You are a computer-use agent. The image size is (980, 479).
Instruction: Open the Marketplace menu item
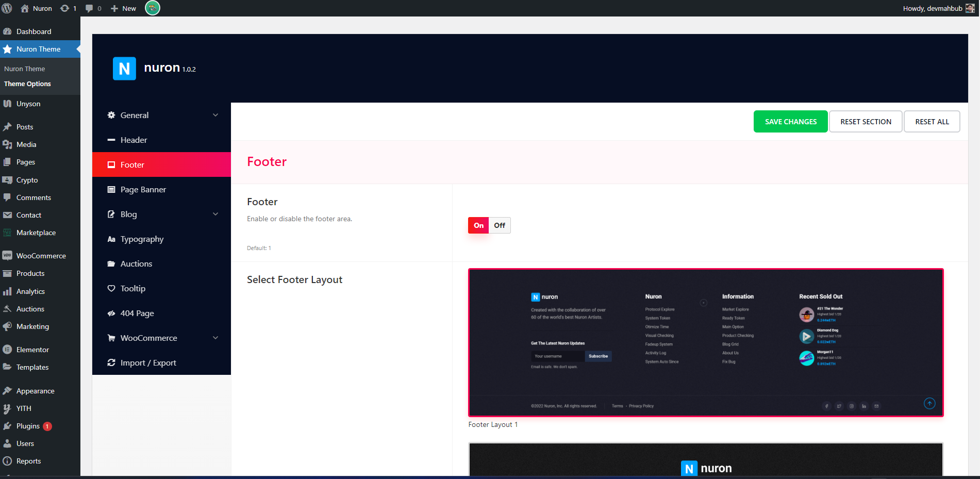[40, 233]
